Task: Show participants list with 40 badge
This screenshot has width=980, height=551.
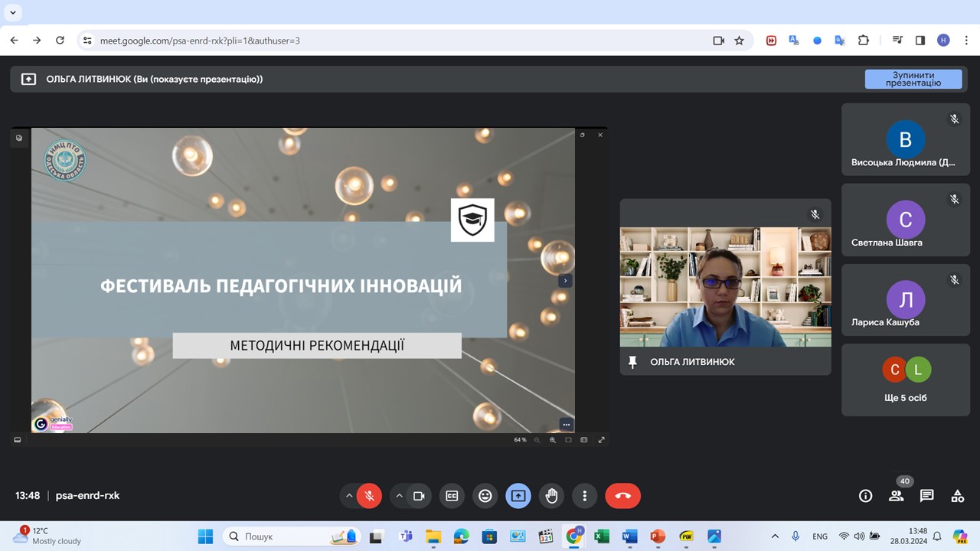Action: coord(896,496)
